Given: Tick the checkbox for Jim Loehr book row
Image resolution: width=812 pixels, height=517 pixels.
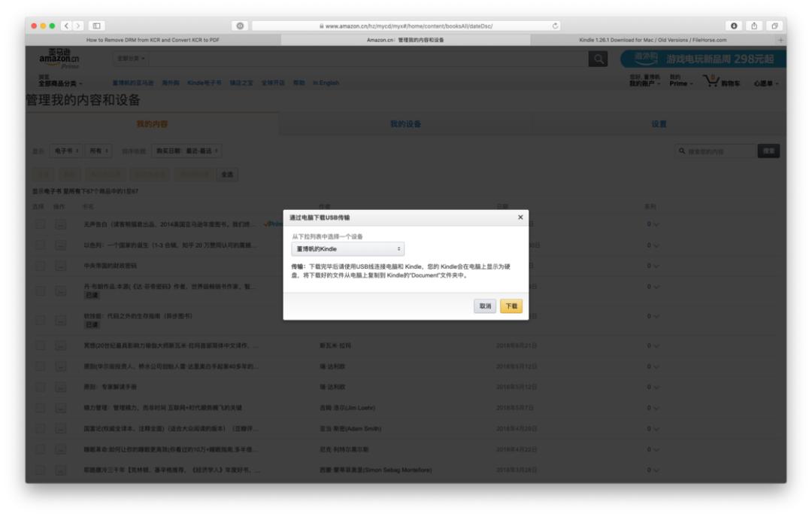Looking at the screenshot, I should (40, 408).
